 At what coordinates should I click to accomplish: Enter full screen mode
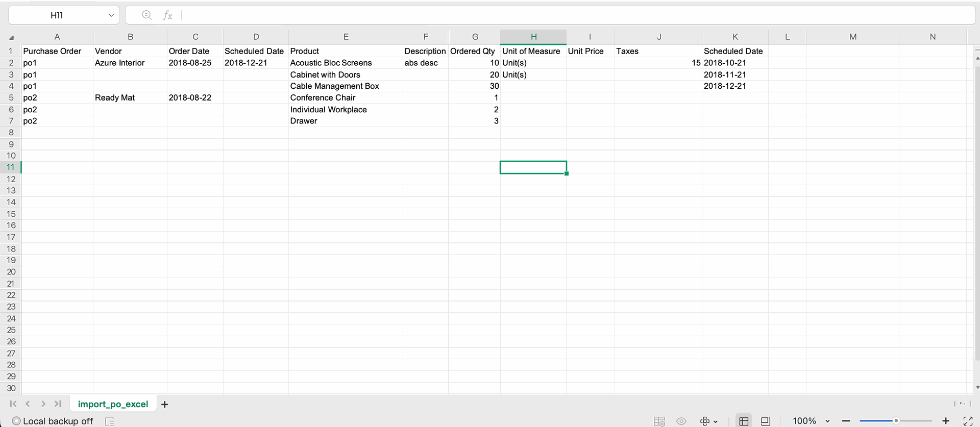(968, 421)
